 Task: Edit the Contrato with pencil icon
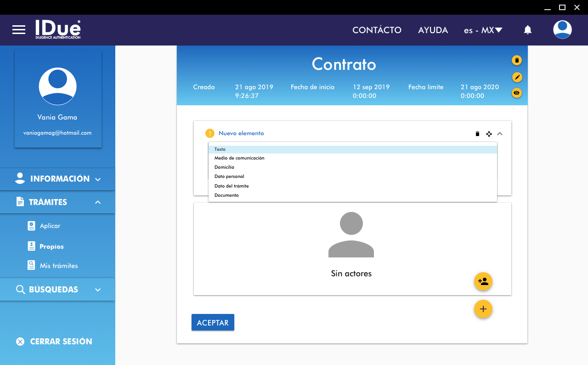pyautogui.click(x=517, y=77)
